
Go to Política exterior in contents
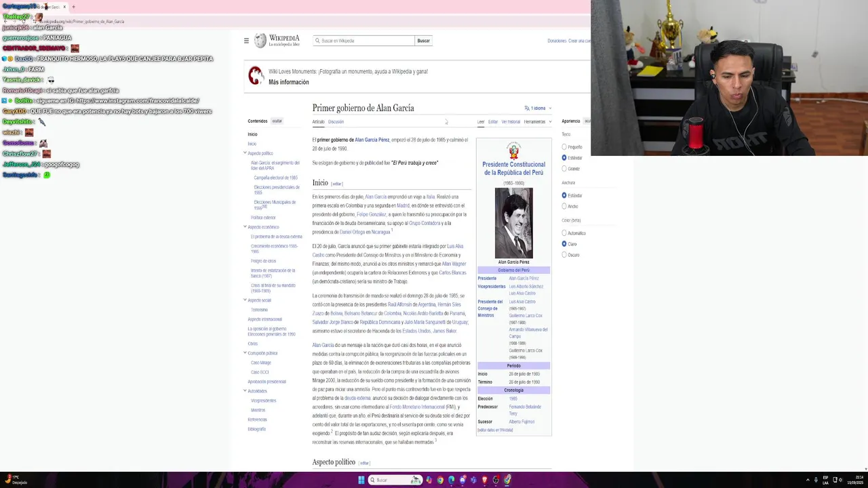[x=263, y=218]
